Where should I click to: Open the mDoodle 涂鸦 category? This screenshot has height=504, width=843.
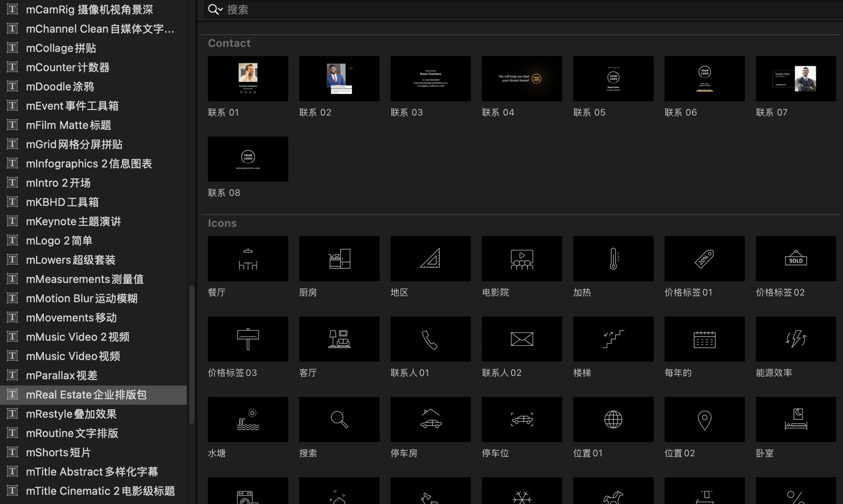(93, 87)
